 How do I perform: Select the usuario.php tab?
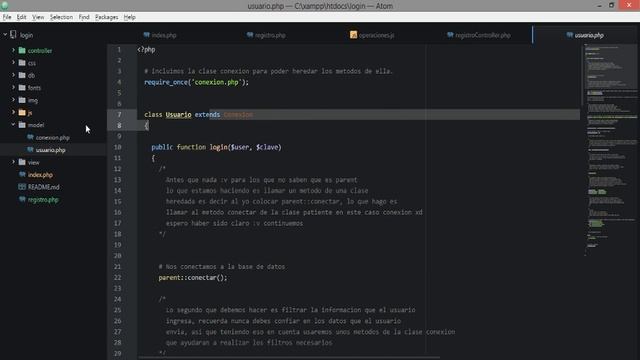point(585,35)
